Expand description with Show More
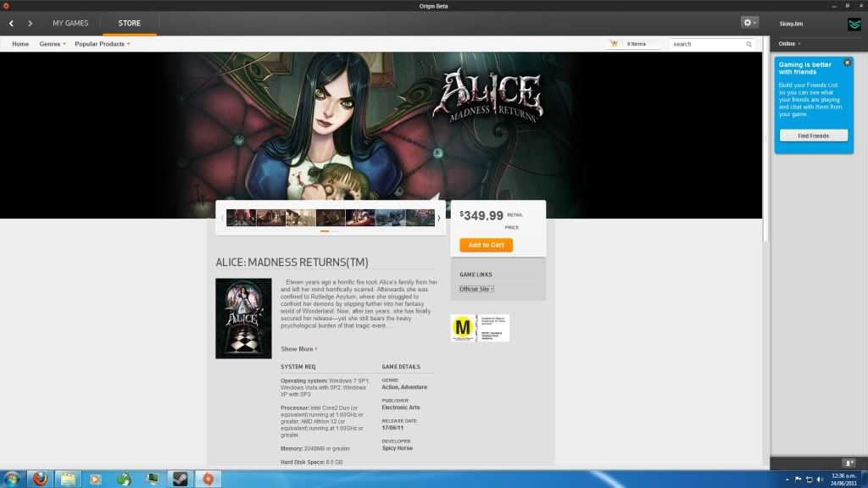 [x=299, y=349]
